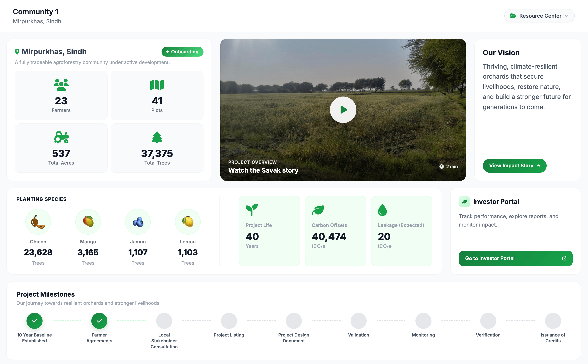Viewport: 588px width, 364px height.
Task: Click the Project Design Document milestone circle
Action: point(294,321)
